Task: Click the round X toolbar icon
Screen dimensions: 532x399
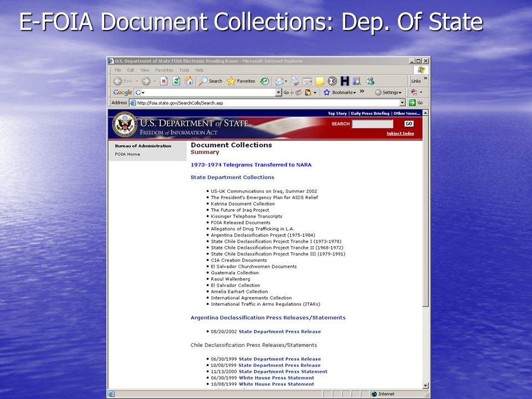Action: click(x=332, y=81)
